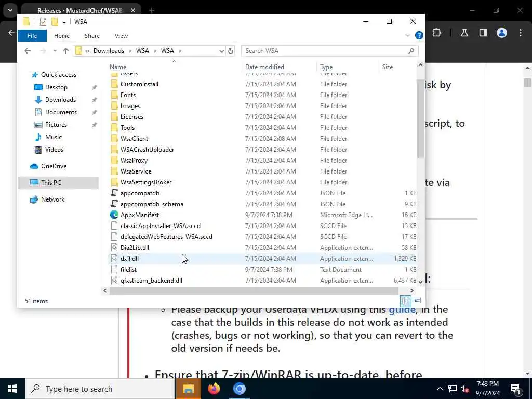Open Chrome Labs flask icon

(x=464, y=33)
